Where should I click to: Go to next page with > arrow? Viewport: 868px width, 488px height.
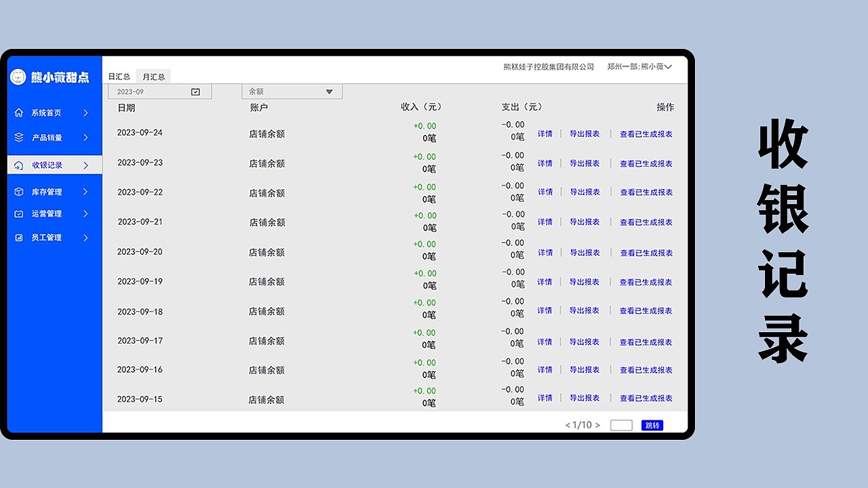coord(597,426)
